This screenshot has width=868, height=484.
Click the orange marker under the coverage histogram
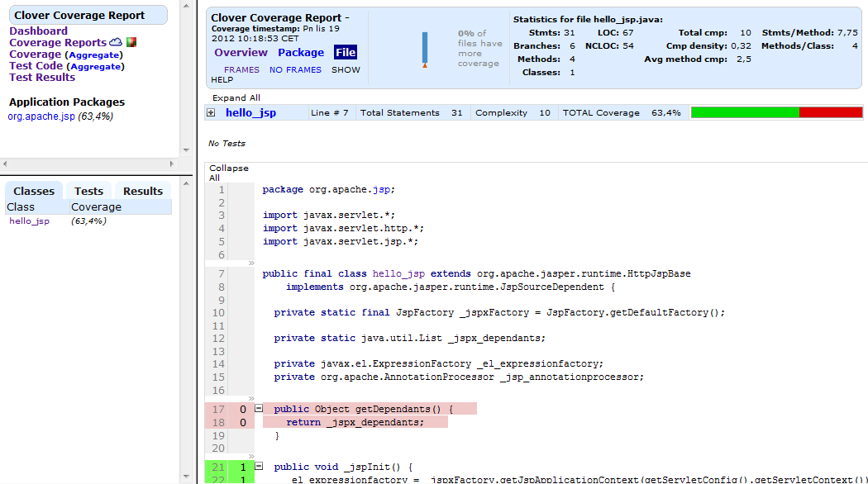(425, 65)
